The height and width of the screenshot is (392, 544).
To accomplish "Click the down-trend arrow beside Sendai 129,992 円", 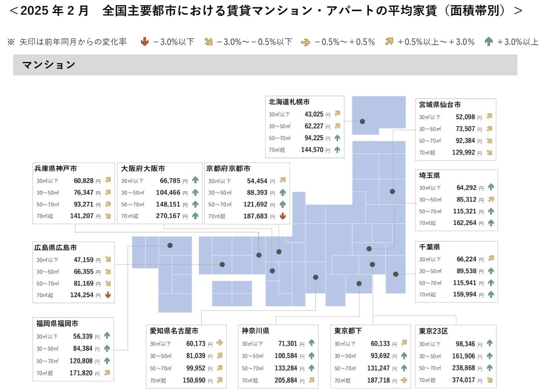I will click(x=489, y=152).
